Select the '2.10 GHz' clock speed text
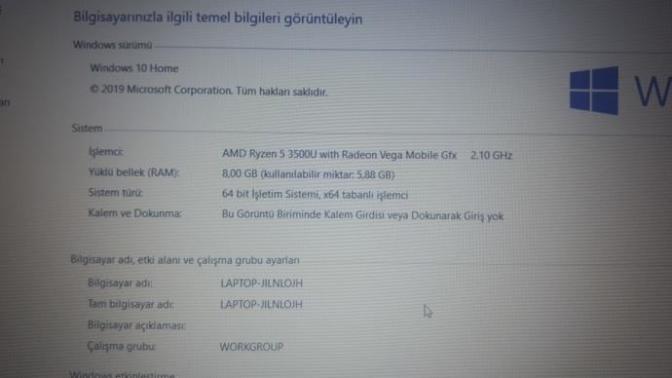 click(x=491, y=155)
